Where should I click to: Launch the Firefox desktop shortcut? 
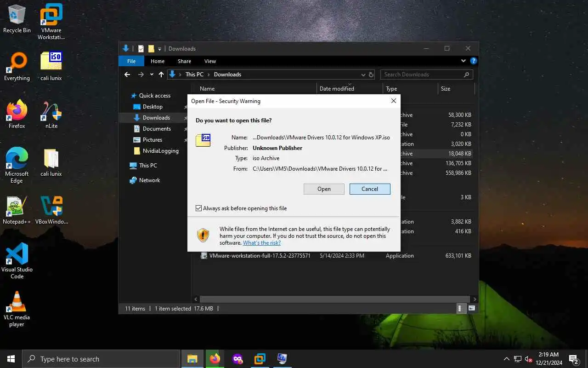coord(17,114)
